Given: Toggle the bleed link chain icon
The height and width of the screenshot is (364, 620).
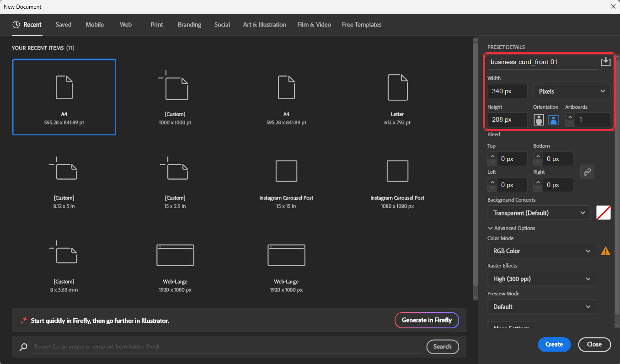Looking at the screenshot, I should click(587, 172).
